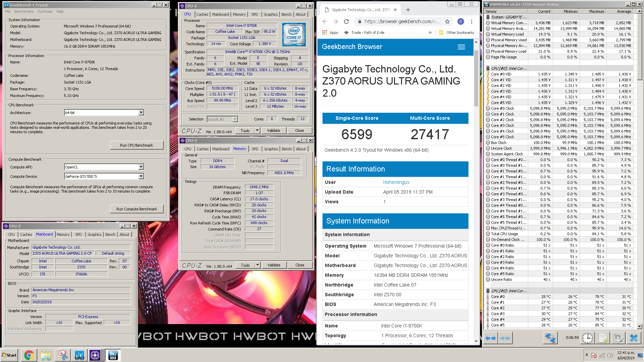
Task: Open the Compute Device GeForce GTX dropdown
Action: pos(141,176)
